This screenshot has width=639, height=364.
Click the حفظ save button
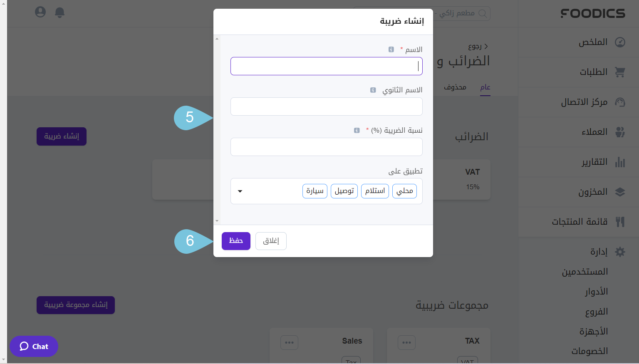[236, 241]
